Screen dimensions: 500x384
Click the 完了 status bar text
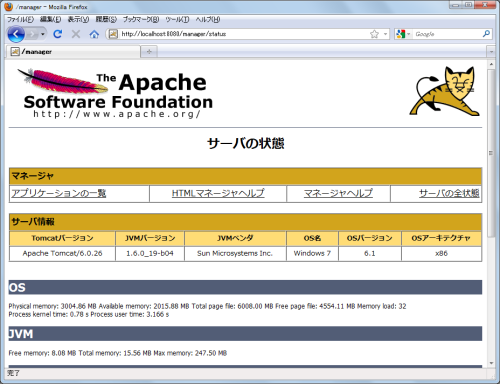[x=13, y=373]
